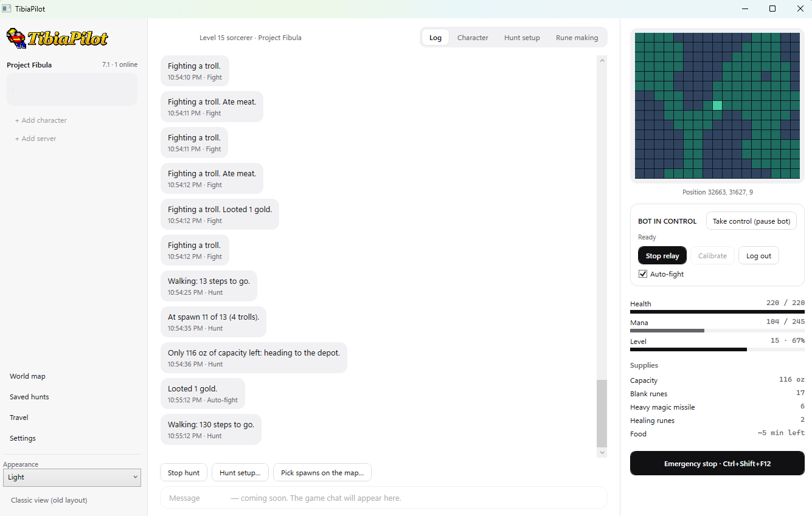Viewport: 812px width, 516px height.
Task: Click the log scrollbar thumb
Action: click(x=602, y=413)
